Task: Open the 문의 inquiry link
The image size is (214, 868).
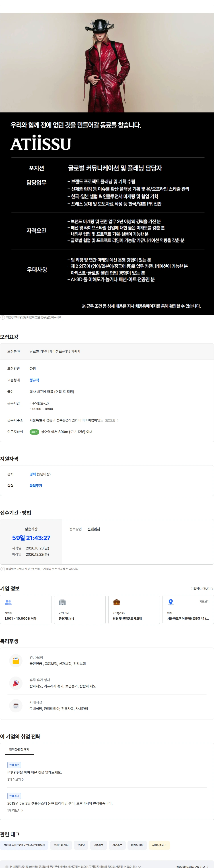Action: click(x=49, y=317)
